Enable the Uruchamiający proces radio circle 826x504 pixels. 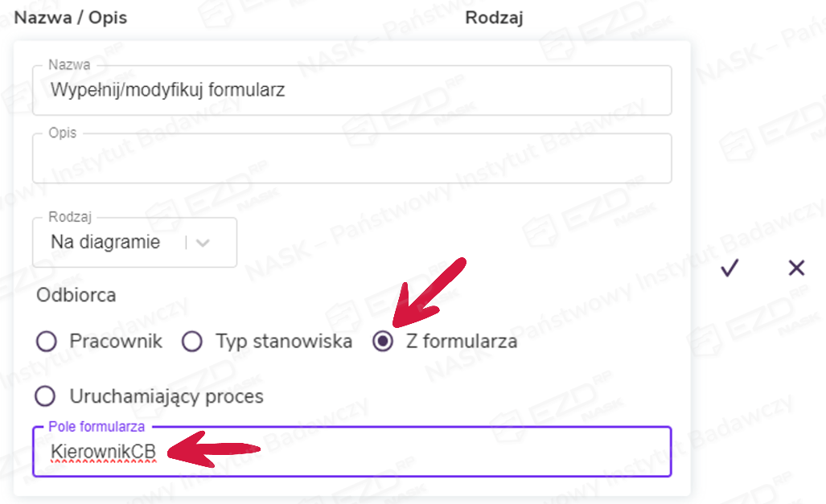click(x=47, y=396)
